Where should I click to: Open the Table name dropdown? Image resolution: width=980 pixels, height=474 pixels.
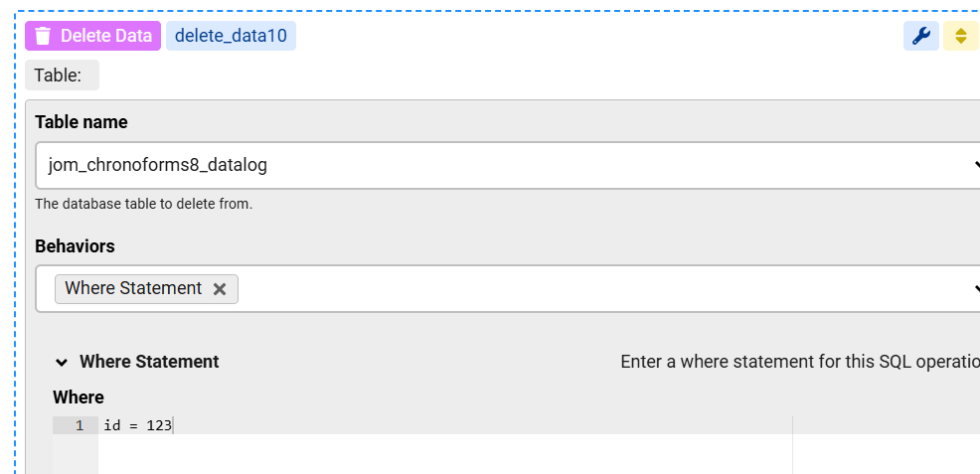[x=497, y=165]
